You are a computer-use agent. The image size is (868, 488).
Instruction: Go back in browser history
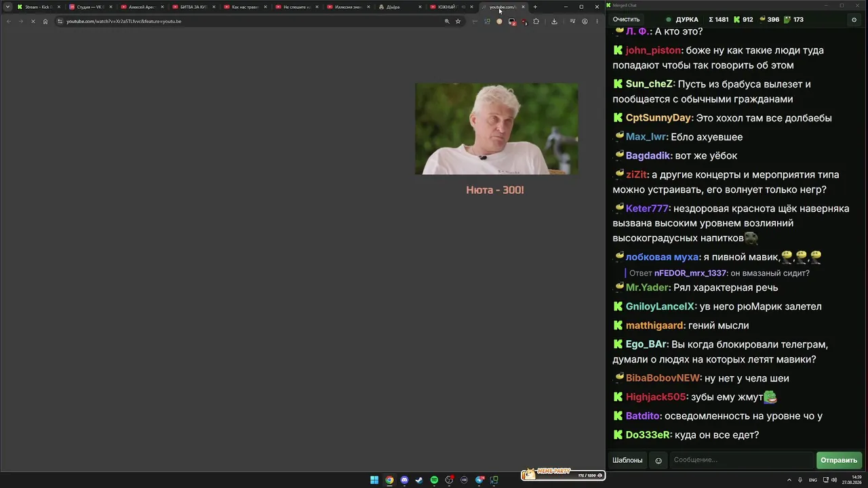[9, 21]
